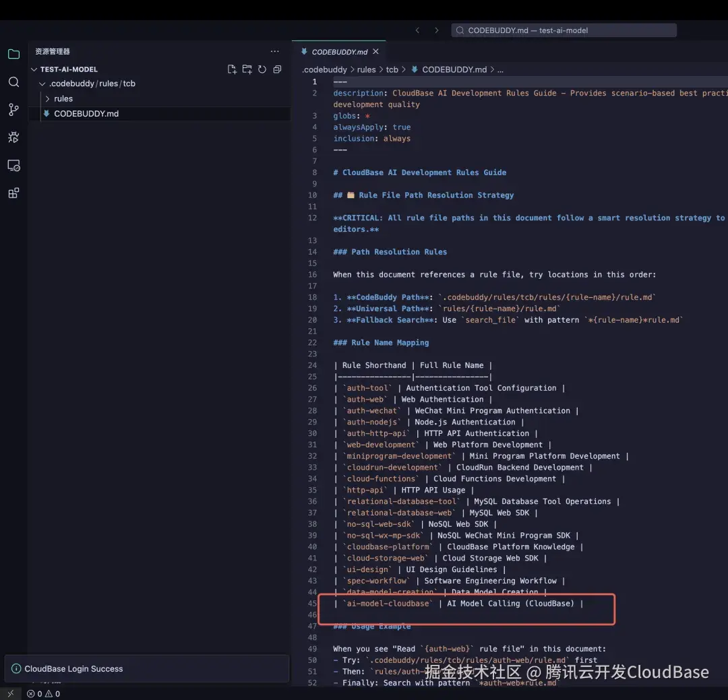Click the 'miniprogram-development' table row
The height and width of the screenshot is (700, 728).
(x=481, y=456)
